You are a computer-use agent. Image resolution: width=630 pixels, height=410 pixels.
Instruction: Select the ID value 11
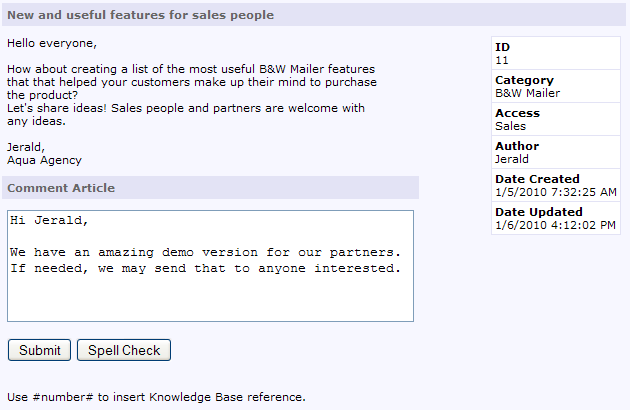click(502, 60)
